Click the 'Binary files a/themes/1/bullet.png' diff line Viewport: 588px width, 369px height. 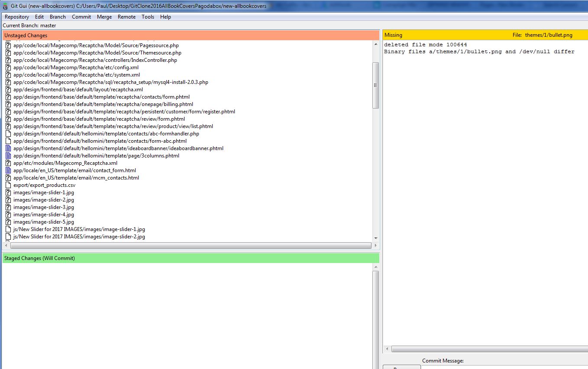pos(479,52)
